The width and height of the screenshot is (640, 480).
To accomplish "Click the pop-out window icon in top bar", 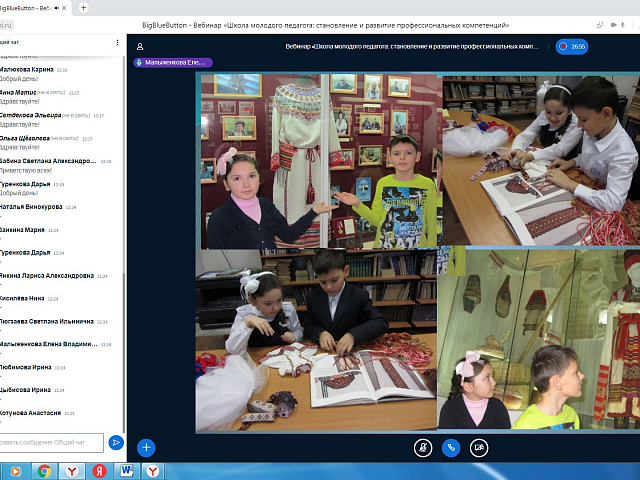I will (x=600, y=25).
